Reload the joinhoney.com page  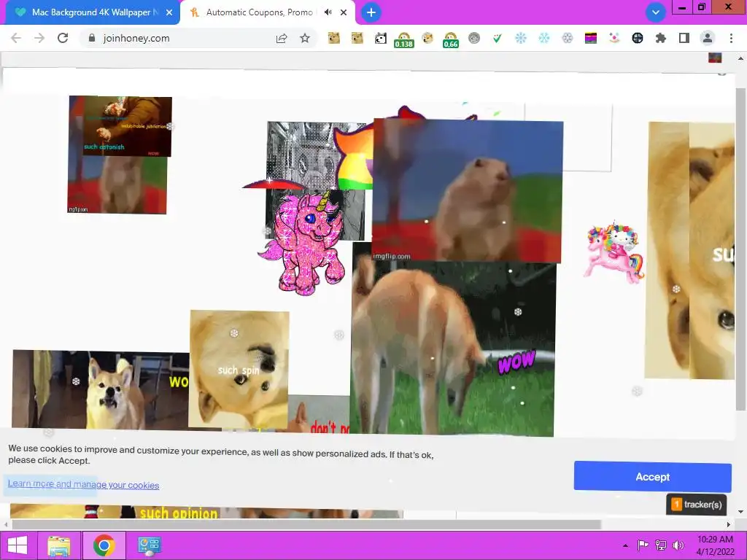coord(63,38)
